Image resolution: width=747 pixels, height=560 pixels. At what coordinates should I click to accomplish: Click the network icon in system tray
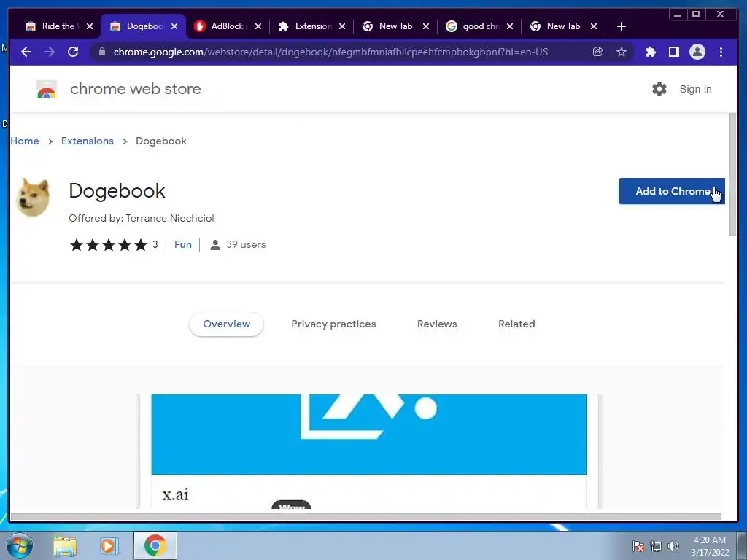656,546
